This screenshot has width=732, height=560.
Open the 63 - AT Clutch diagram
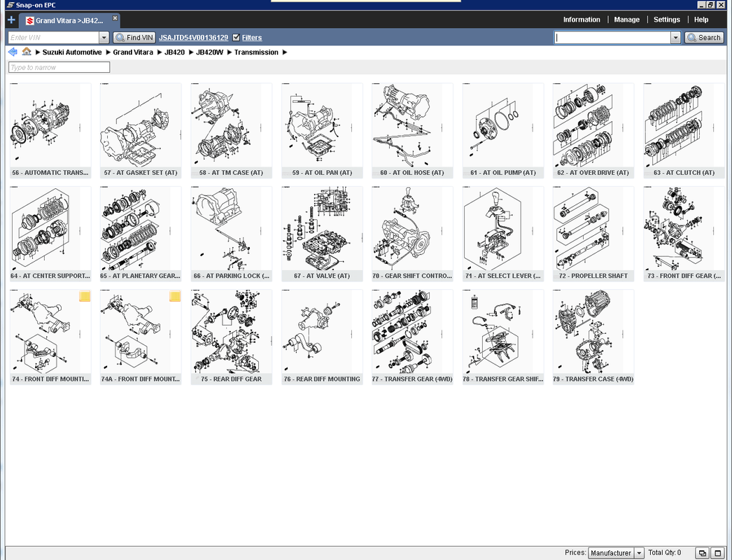(684, 131)
